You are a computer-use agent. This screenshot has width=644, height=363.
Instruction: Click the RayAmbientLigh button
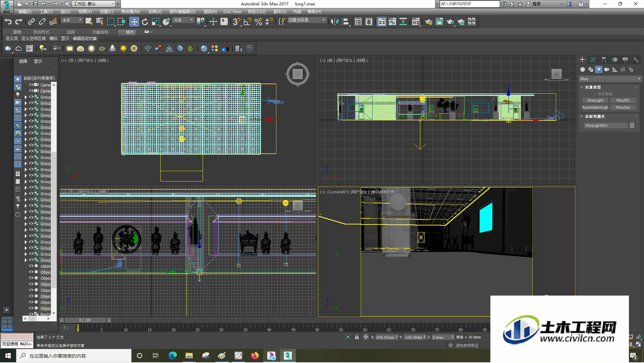pyautogui.click(x=595, y=108)
